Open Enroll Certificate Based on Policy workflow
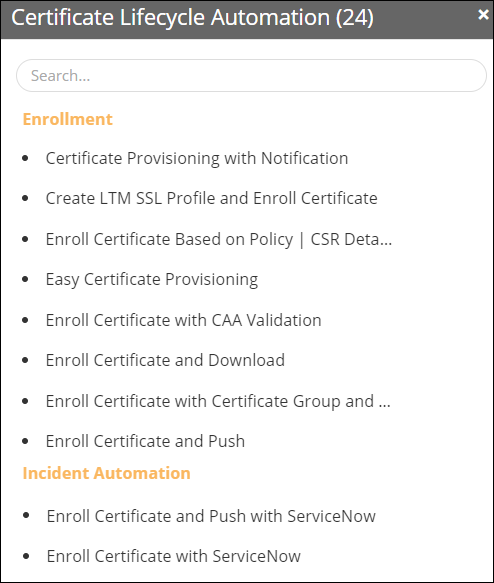 pyautogui.click(x=219, y=239)
